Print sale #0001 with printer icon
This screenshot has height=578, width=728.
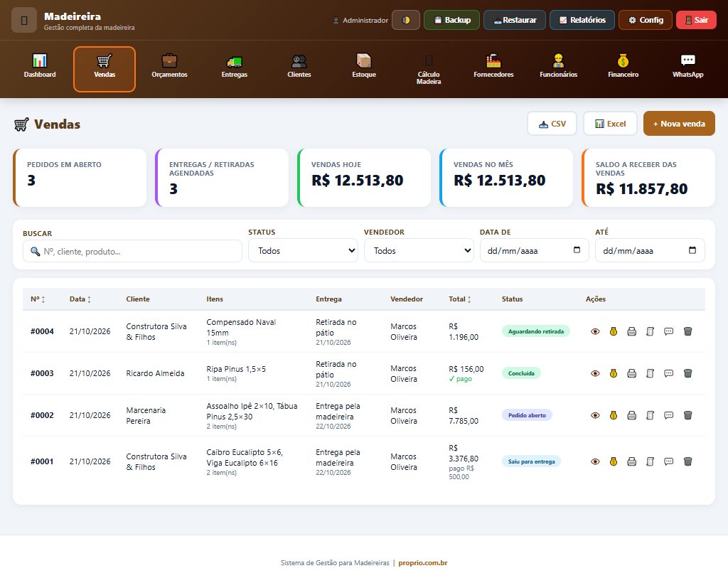(x=631, y=461)
